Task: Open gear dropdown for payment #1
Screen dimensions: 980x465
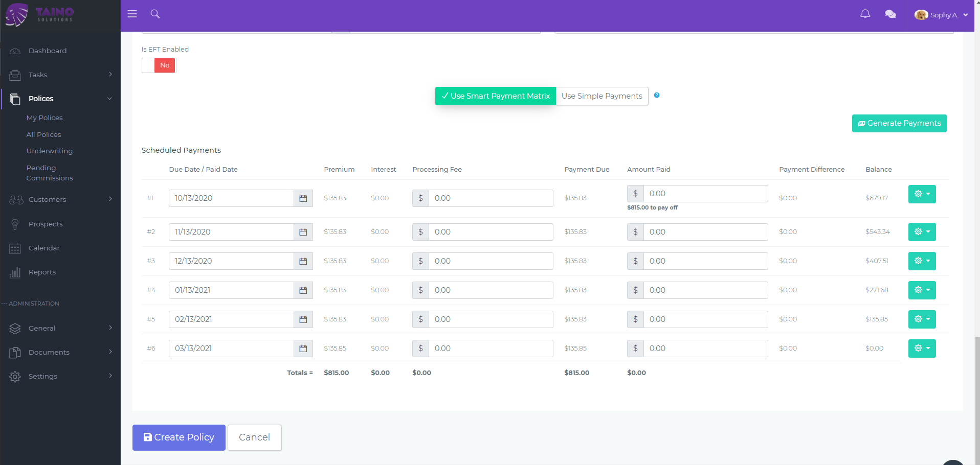Action: (922, 194)
